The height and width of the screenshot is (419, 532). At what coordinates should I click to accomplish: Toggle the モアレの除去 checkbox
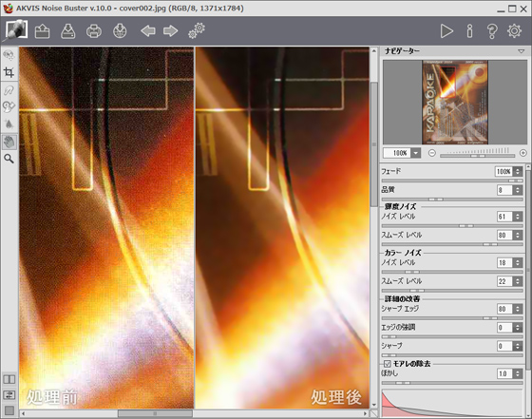tap(388, 364)
